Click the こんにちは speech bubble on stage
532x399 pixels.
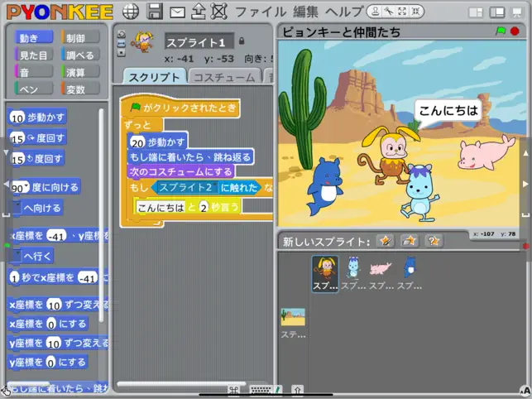(448, 110)
